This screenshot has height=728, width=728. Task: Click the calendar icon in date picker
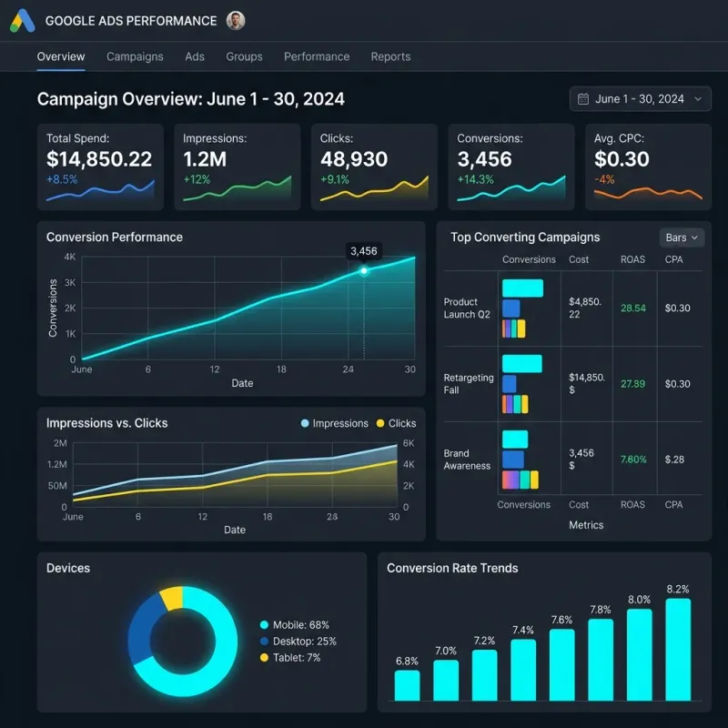583,99
